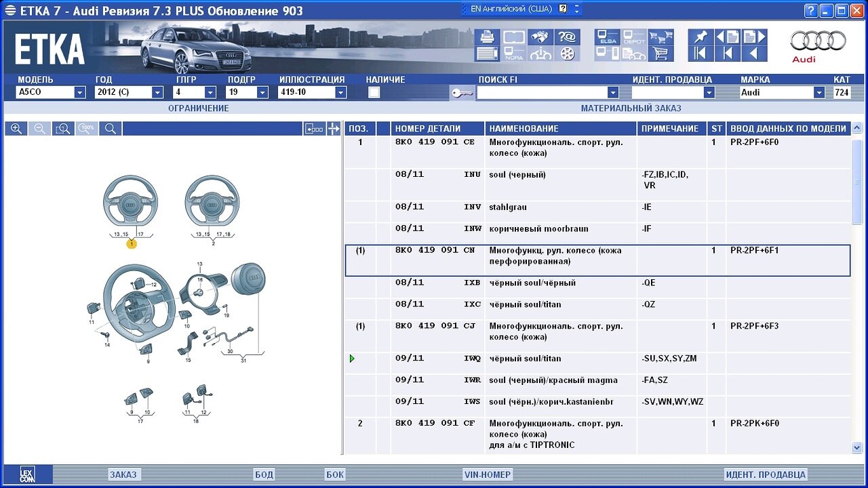Click the key icon beside search field
868x488 pixels.
pyautogui.click(x=462, y=93)
